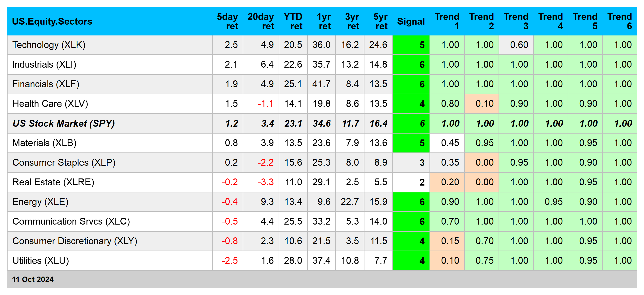Click SPY's 1yr return 34.6

[x=321, y=123]
